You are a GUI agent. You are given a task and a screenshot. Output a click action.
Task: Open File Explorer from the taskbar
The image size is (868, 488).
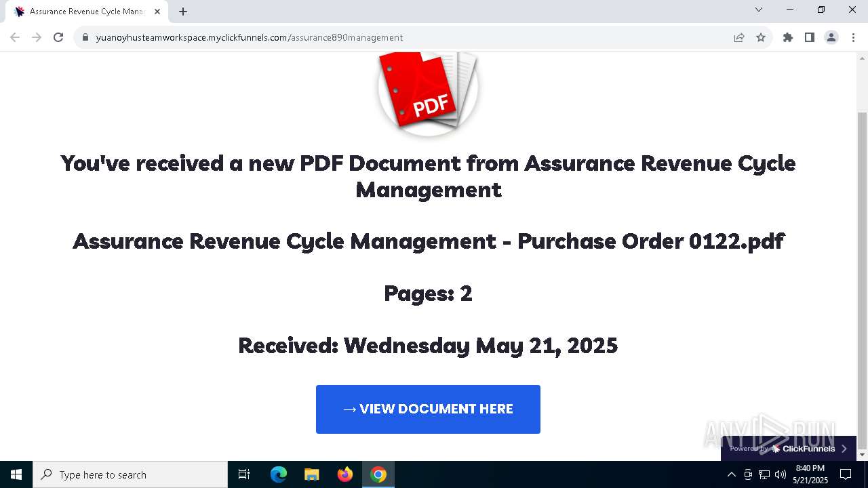point(312,474)
